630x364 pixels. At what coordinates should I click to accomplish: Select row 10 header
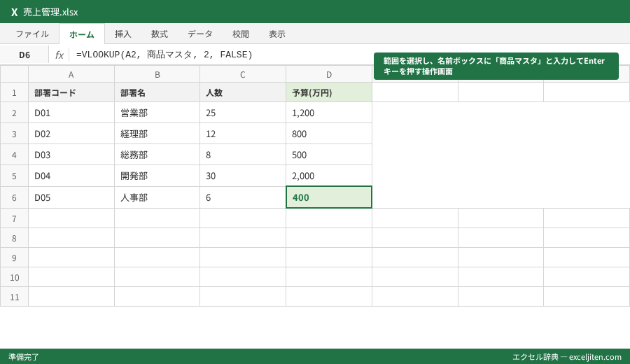14,276
